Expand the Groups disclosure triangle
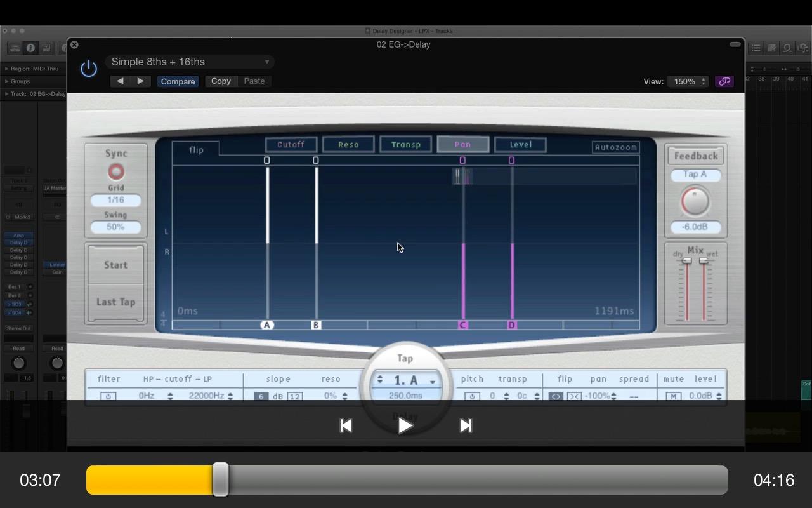812x508 pixels. click(x=6, y=81)
